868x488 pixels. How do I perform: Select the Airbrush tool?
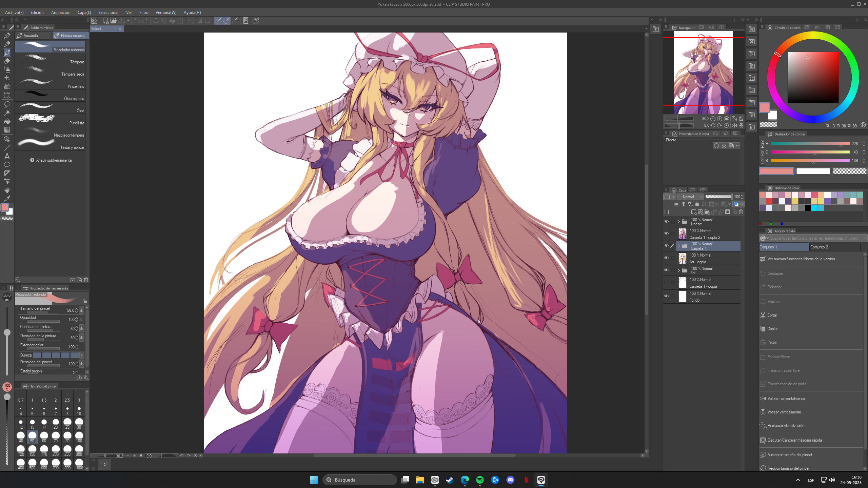pos(7,69)
